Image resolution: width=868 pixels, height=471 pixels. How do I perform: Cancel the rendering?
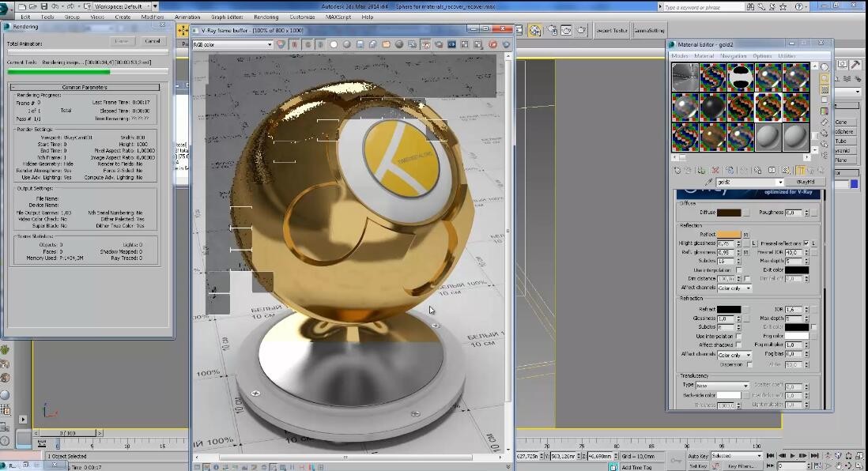pyautogui.click(x=153, y=41)
